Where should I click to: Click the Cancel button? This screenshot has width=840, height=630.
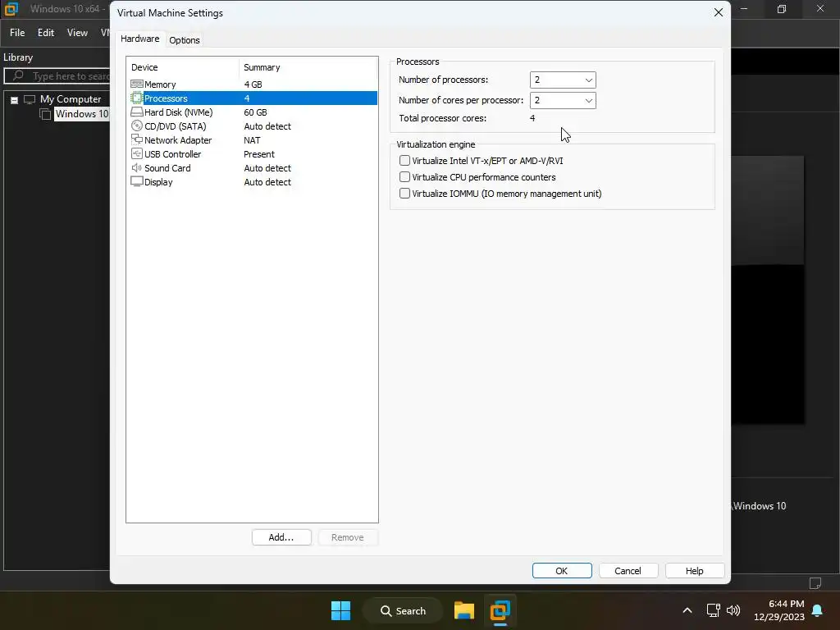628,571
